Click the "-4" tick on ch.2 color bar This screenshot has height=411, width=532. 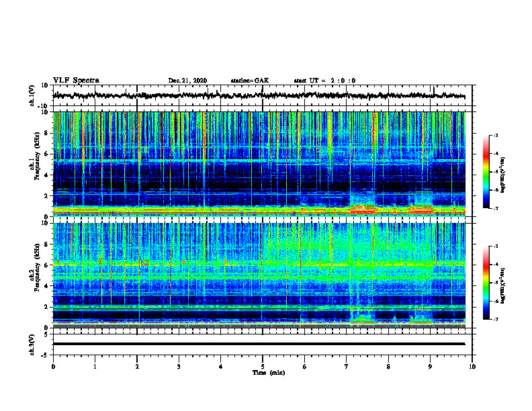[x=496, y=265]
